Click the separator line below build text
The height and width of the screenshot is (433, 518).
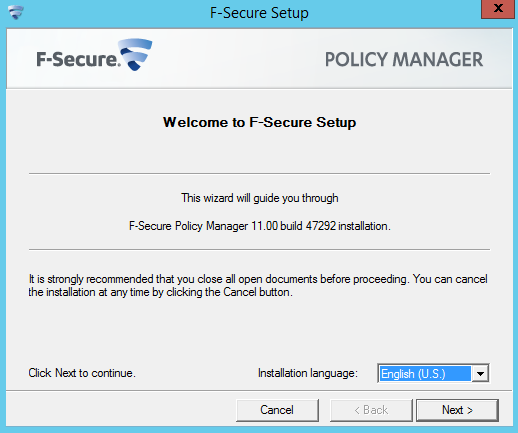coord(259,249)
